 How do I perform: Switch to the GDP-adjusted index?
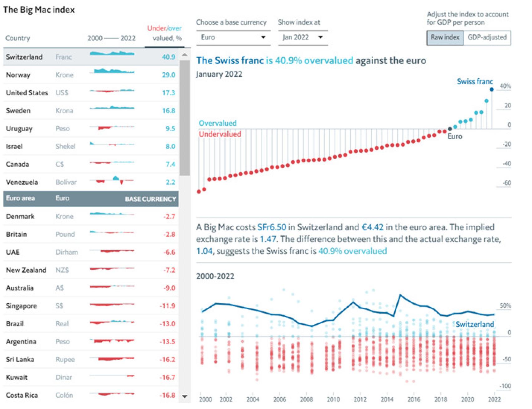(x=487, y=37)
